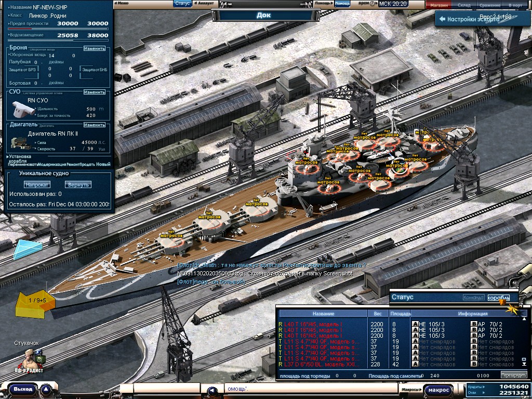Click the Напрокат button

point(37,184)
